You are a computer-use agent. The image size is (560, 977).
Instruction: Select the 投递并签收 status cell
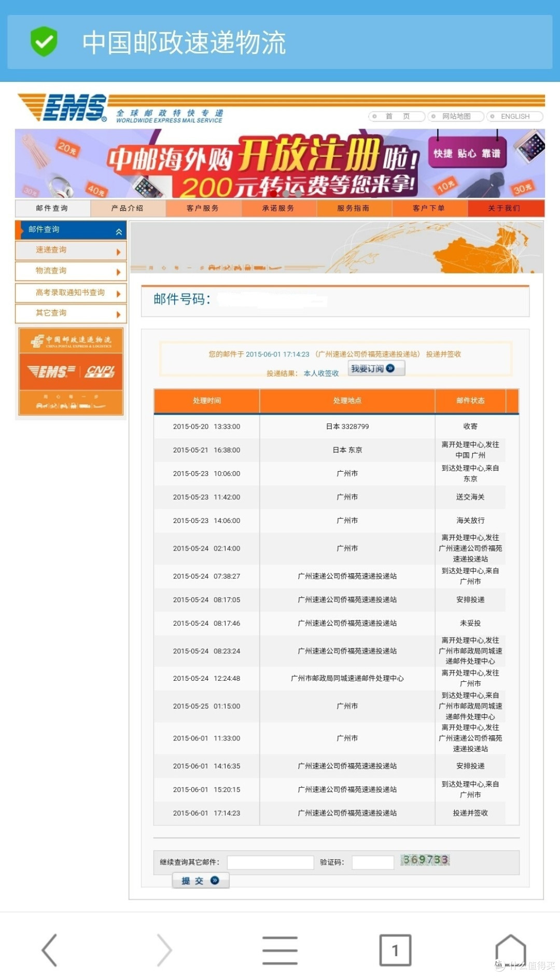click(x=470, y=813)
